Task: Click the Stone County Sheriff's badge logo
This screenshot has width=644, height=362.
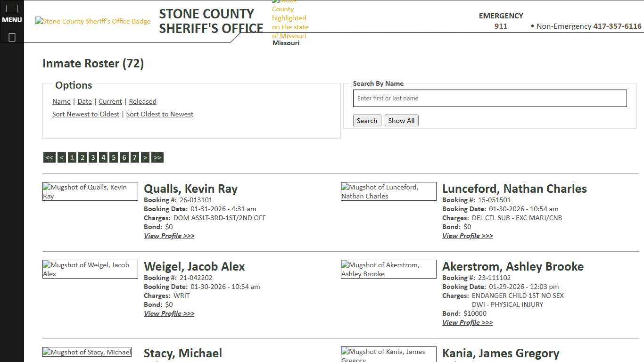Action: coord(92,21)
